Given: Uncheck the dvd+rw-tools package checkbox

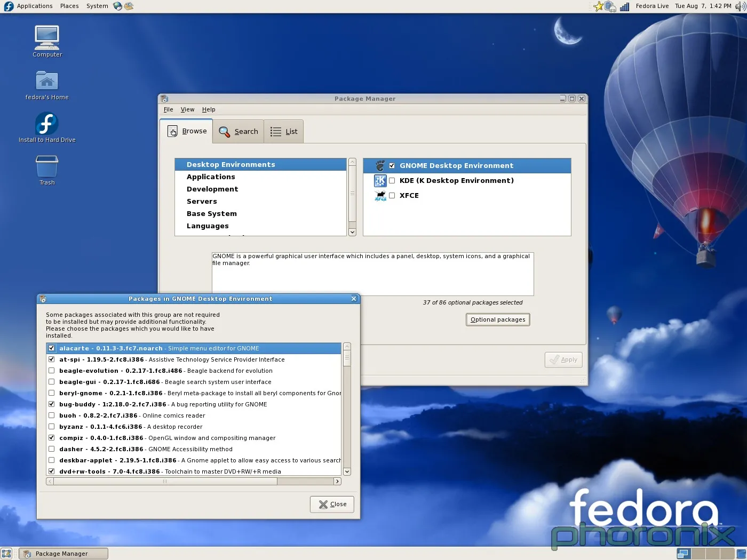Looking at the screenshot, I should (51, 471).
